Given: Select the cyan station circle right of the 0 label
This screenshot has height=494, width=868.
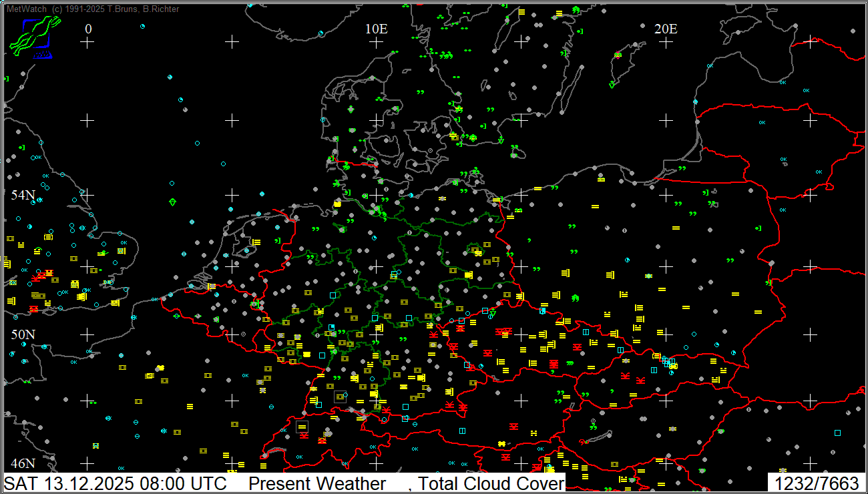Looking at the screenshot, I should click(142, 26).
